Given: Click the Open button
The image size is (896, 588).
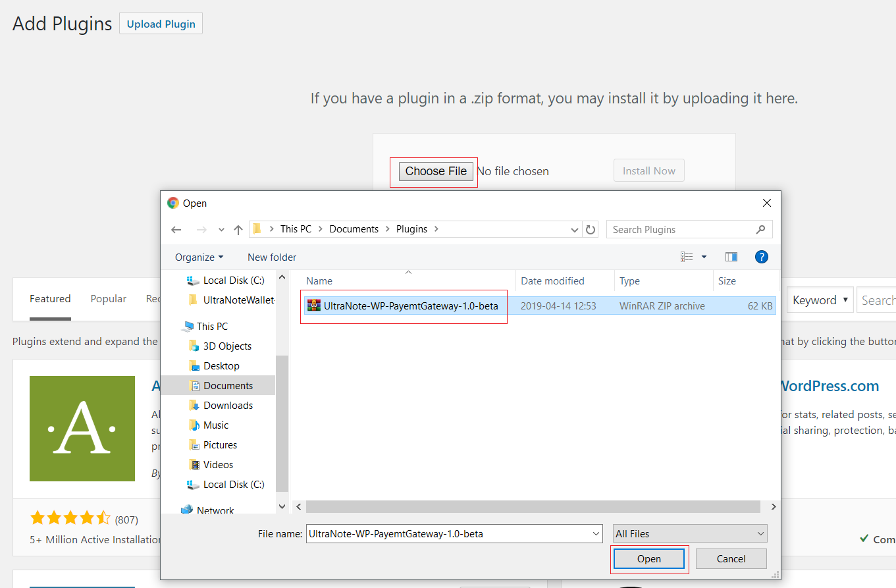Looking at the screenshot, I should pyautogui.click(x=649, y=558).
